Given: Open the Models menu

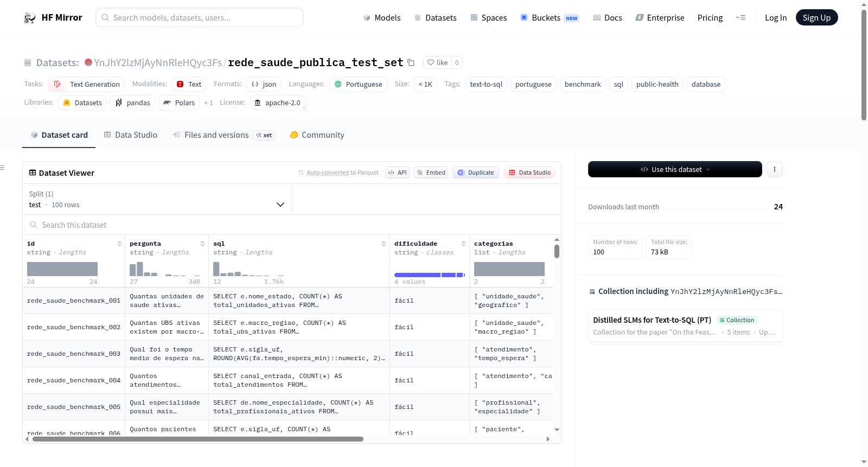Looking at the screenshot, I should point(382,18).
